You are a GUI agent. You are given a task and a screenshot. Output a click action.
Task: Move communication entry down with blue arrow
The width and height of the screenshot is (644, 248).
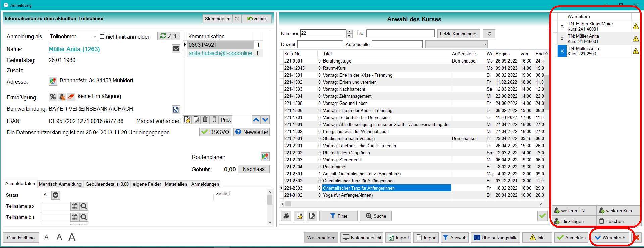265,120
